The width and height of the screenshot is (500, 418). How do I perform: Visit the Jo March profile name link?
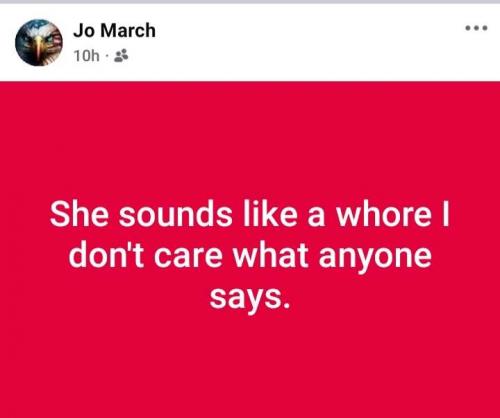coord(114,31)
